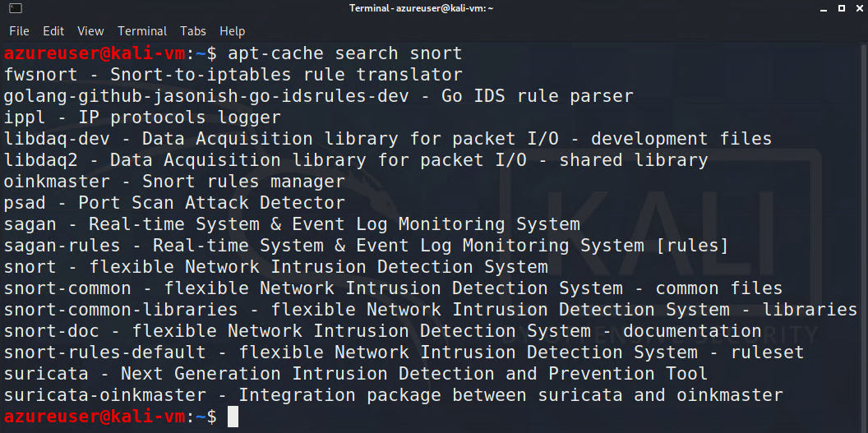Click the typed 'apt-cache search snort' command

(345, 53)
